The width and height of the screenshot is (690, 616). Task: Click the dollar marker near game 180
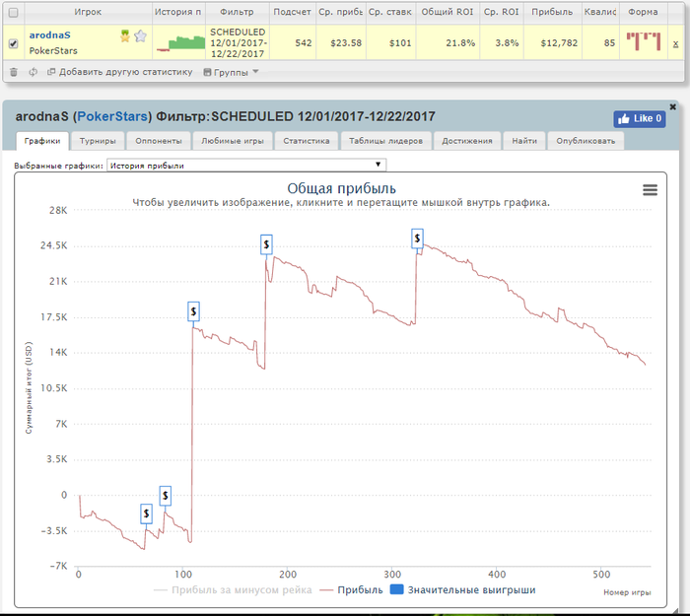coord(266,244)
